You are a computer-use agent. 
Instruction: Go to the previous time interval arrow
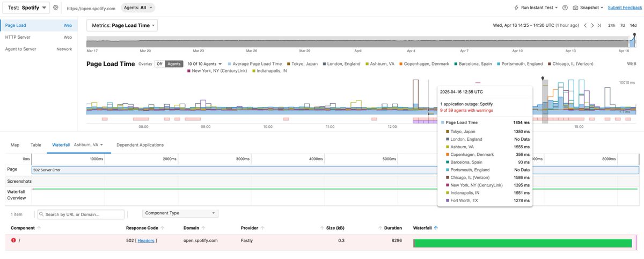[x=586, y=25]
